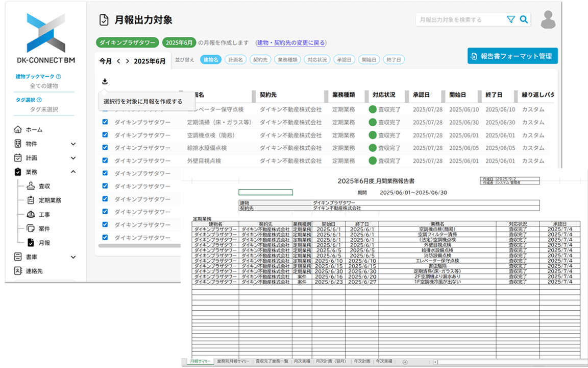The height and width of the screenshot is (368, 588).
Task: Open the 月報 document icon in the sidebar
Action: point(30,241)
